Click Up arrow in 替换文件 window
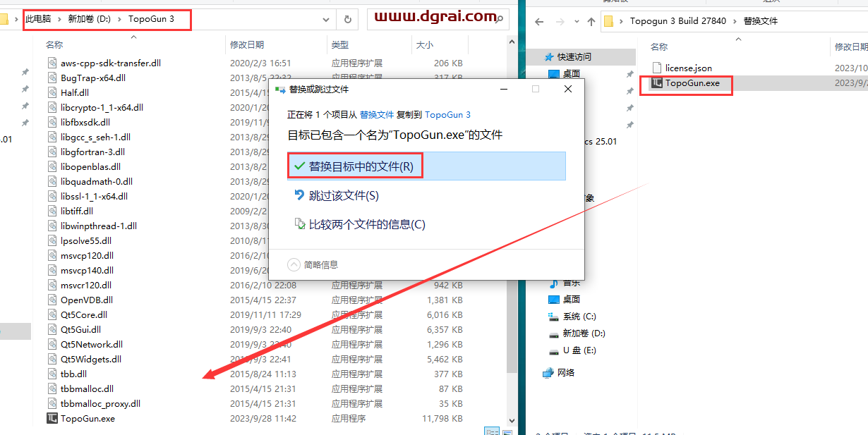 tap(591, 21)
